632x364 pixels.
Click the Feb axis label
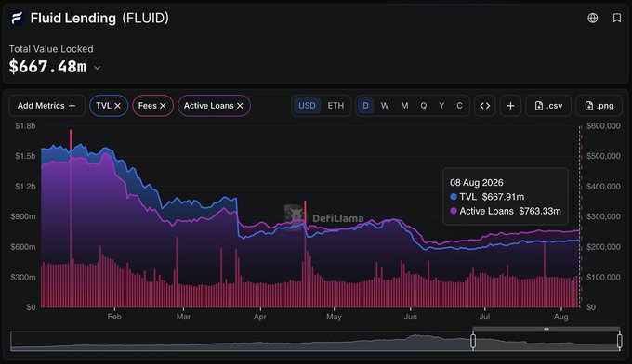[x=114, y=317]
